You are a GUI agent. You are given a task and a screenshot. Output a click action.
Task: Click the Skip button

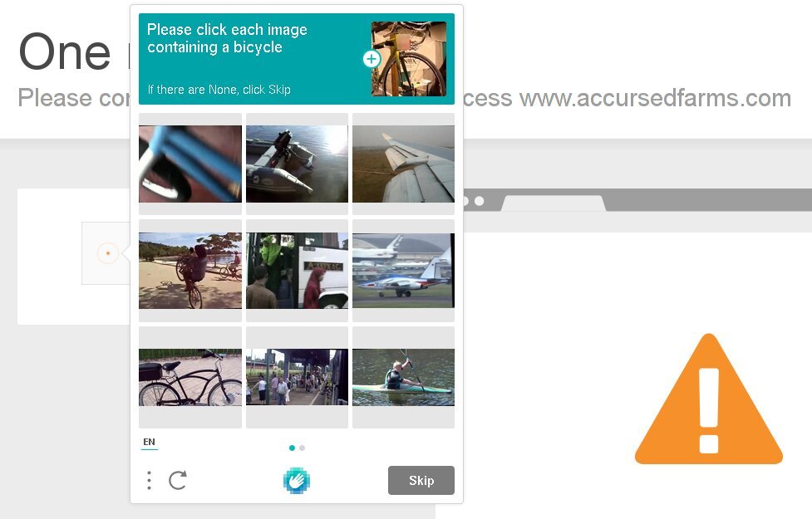click(421, 480)
